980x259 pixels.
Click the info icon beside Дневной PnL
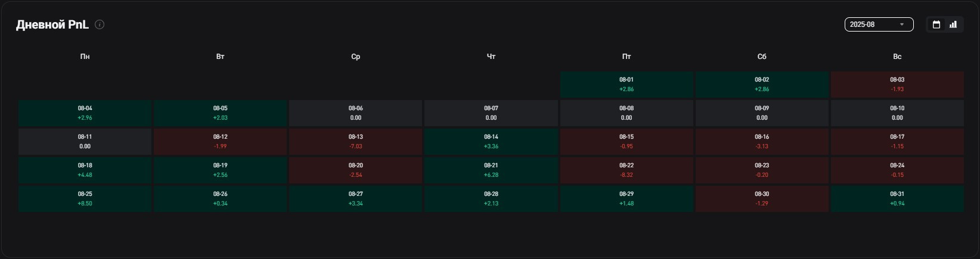click(100, 24)
